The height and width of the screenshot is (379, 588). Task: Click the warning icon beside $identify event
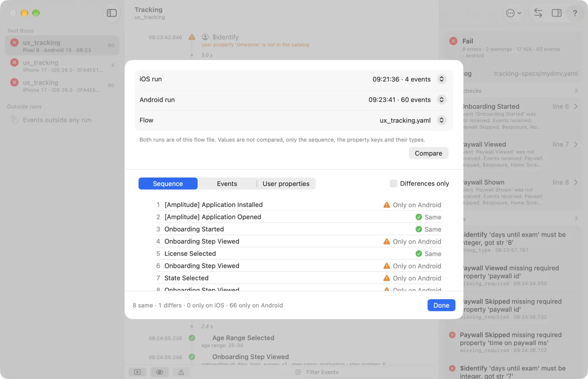coord(192,37)
